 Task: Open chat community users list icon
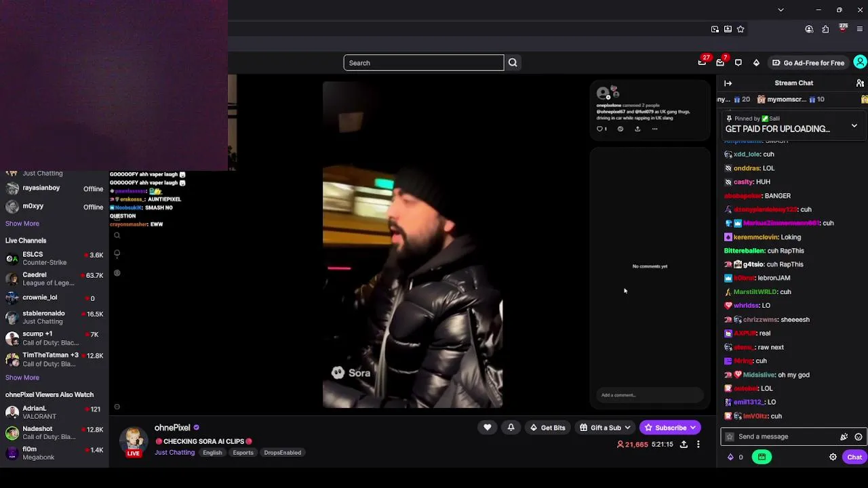(860, 83)
